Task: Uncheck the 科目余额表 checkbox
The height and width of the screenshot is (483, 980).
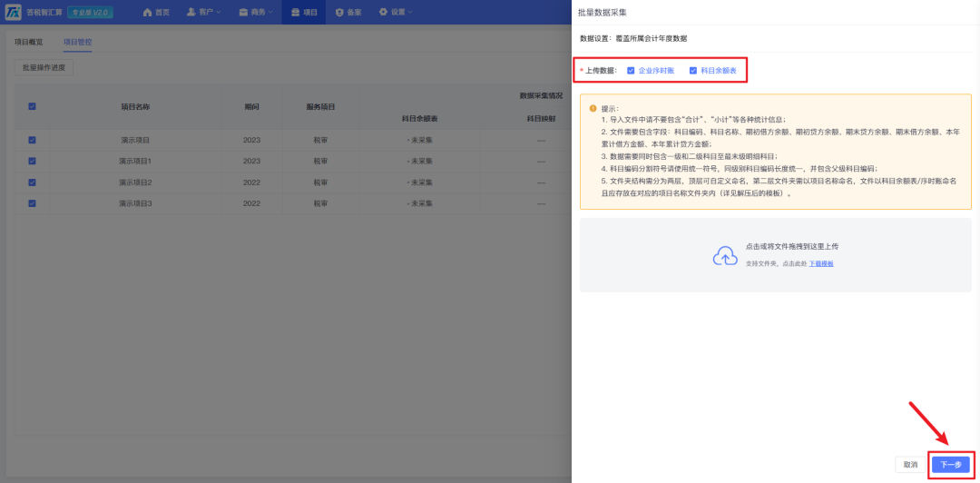Action: click(693, 71)
